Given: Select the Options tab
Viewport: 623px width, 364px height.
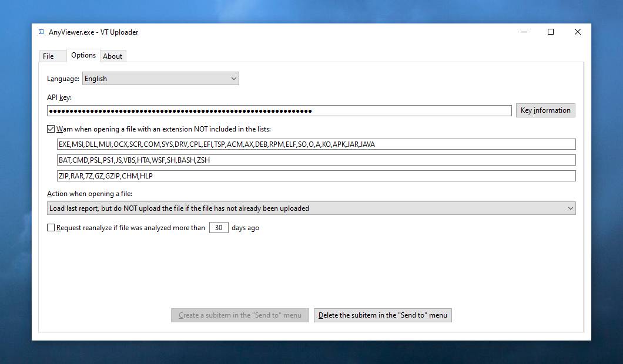Looking at the screenshot, I should click(x=83, y=55).
